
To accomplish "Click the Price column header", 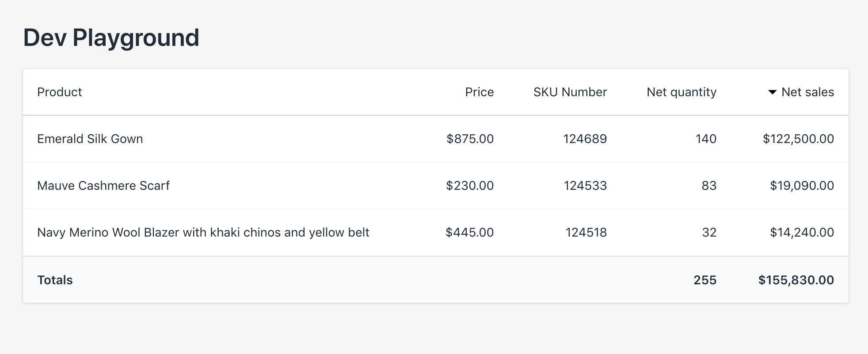I will [x=479, y=92].
